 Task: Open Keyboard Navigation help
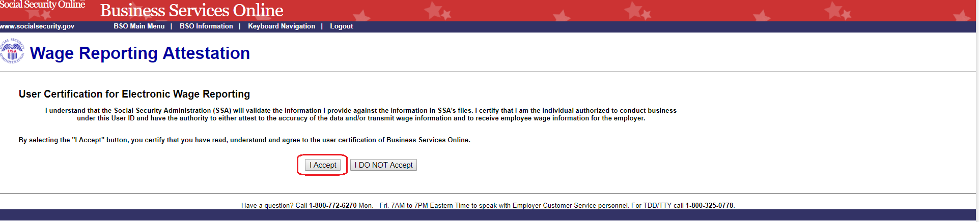pyautogui.click(x=282, y=26)
